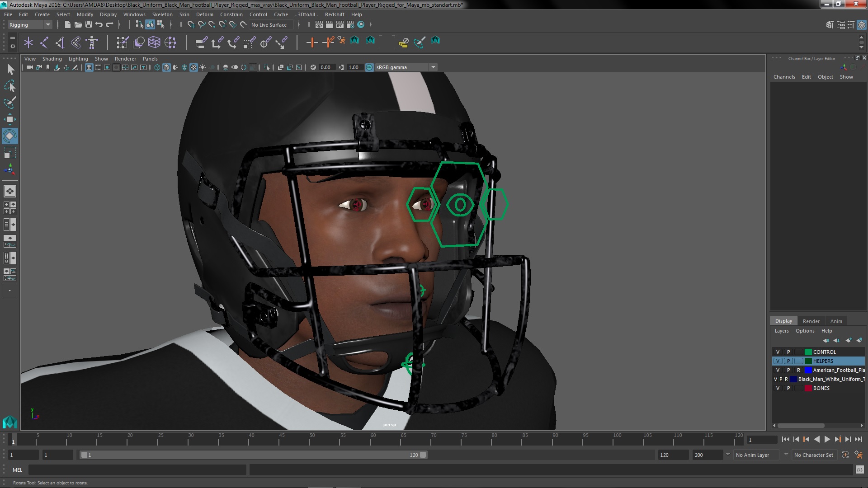Toggle visibility of CONTROL layer
This screenshot has height=488, width=868.
click(778, 352)
